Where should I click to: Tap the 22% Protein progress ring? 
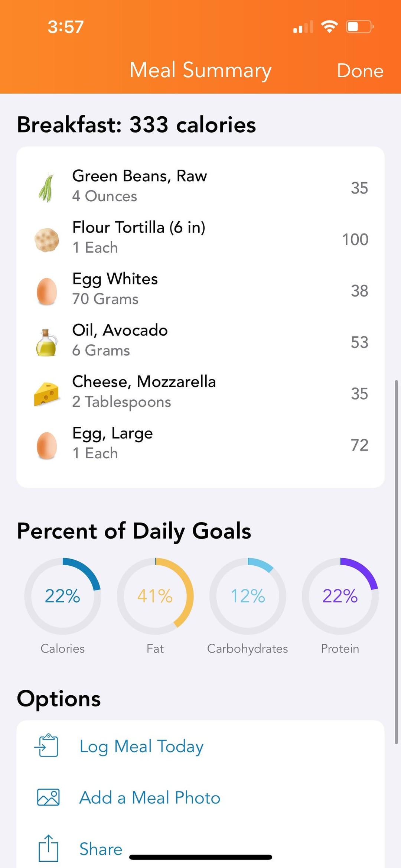340,596
